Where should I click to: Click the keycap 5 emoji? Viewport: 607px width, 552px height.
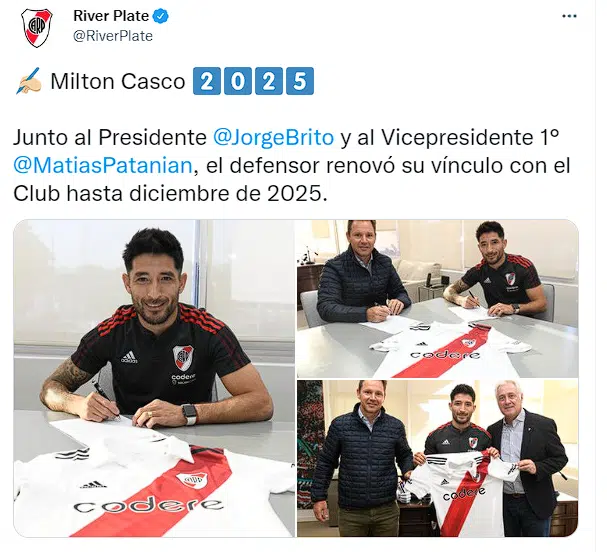[x=300, y=81]
